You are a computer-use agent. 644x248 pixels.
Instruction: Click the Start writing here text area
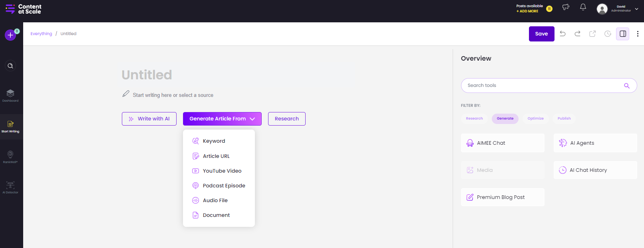[x=173, y=95]
